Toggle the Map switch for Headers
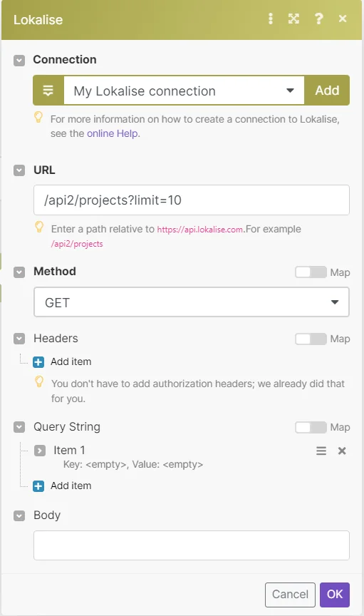The image size is (364, 616). (311, 339)
